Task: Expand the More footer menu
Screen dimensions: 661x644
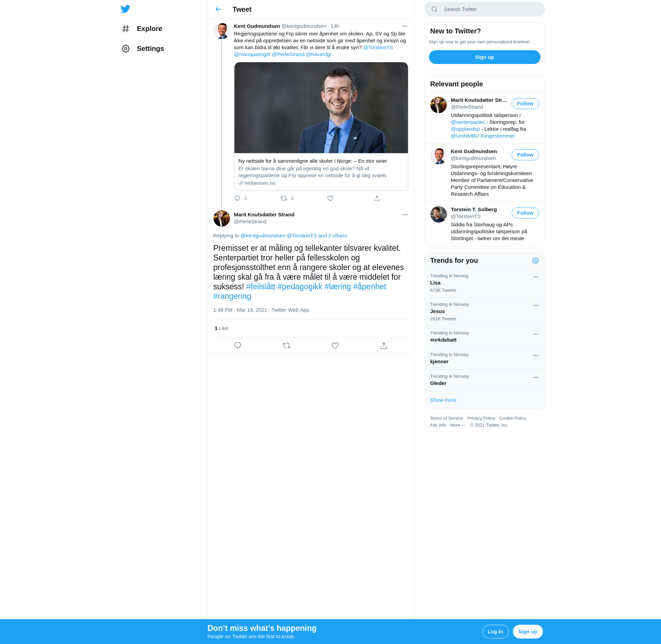Action: pyautogui.click(x=458, y=425)
